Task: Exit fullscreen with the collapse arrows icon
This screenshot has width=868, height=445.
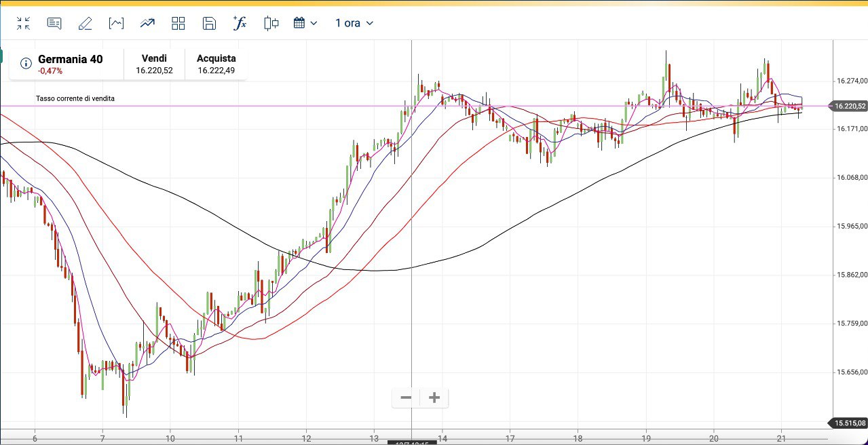Action: (x=24, y=23)
